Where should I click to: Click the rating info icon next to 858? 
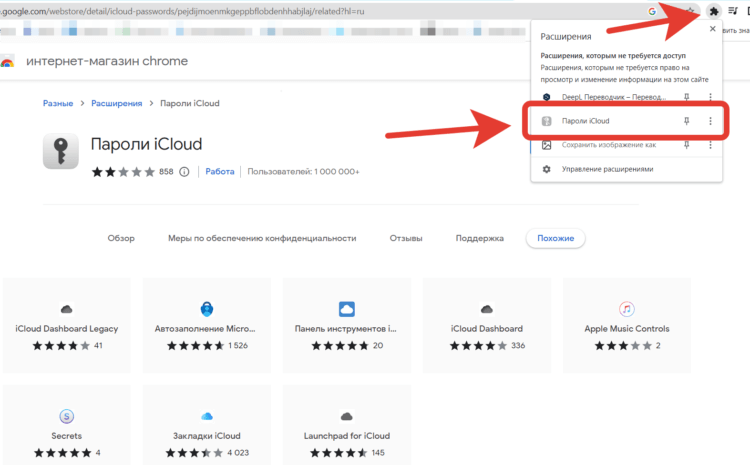pyautogui.click(x=184, y=172)
